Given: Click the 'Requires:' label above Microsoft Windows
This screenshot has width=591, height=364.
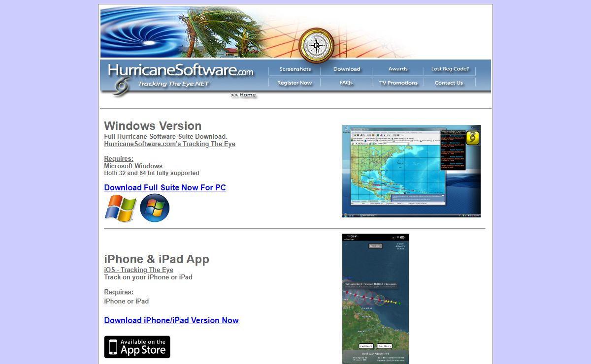Looking at the screenshot, I should click(x=119, y=159).
